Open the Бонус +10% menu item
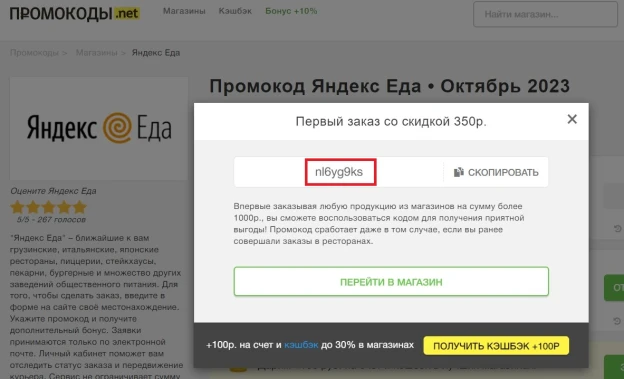Image resolution: width=624 pixels, height=379 pixels. tap(291, 11)
